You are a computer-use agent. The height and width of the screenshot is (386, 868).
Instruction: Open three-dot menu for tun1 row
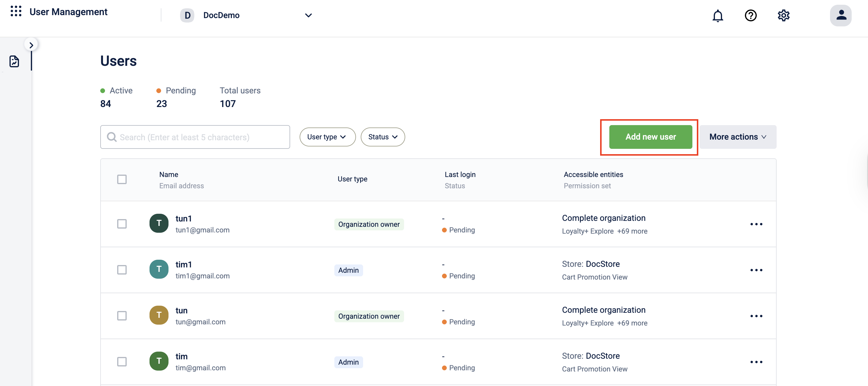[756, 224]
